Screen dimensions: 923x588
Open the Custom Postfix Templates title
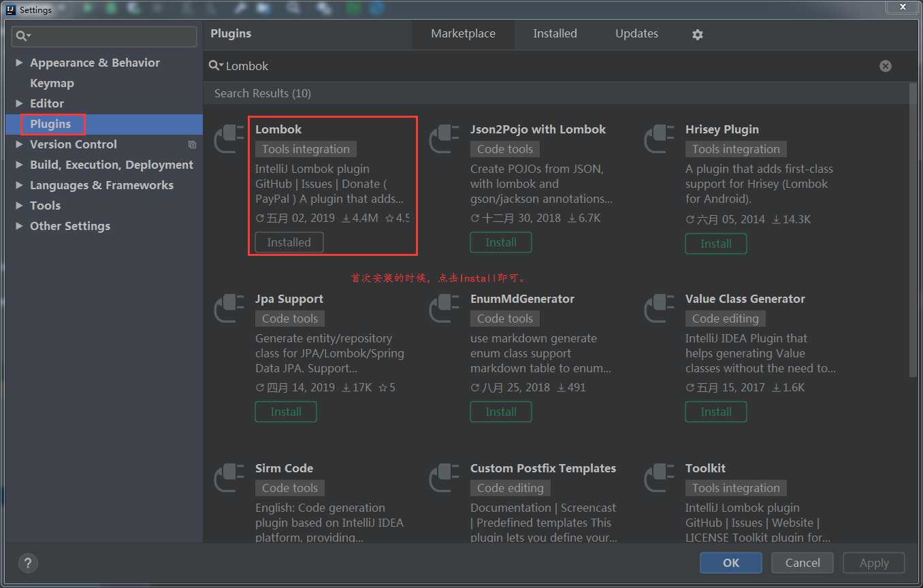click(x=543, y=468)
